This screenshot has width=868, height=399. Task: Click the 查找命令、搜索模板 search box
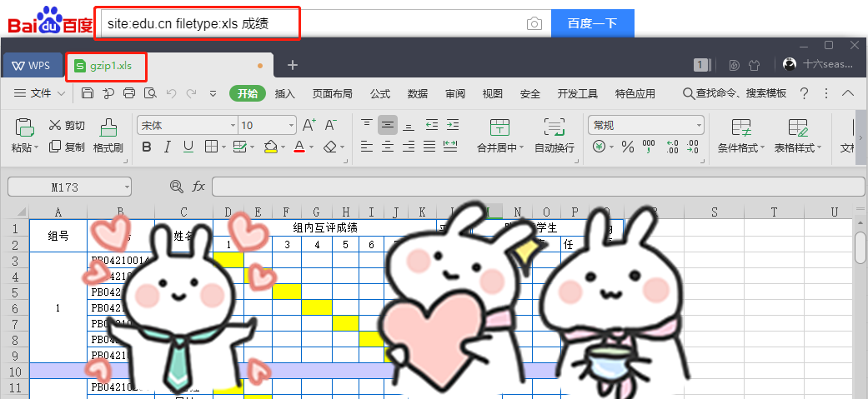735,93
